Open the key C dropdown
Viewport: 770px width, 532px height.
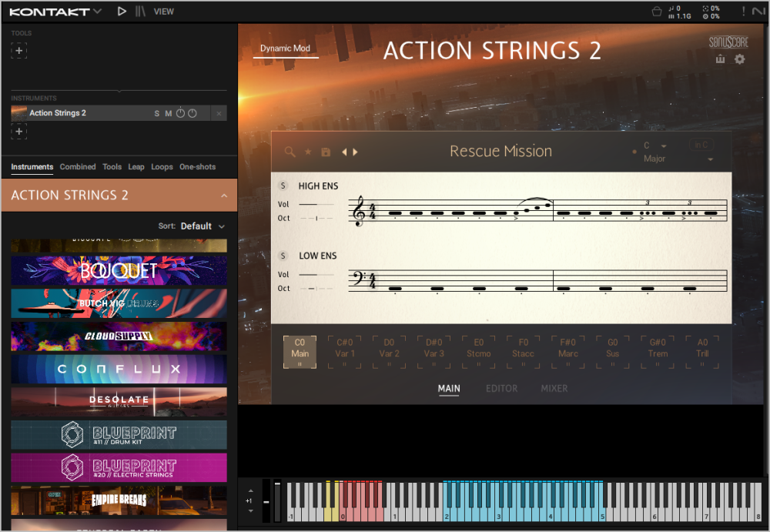tap(655, 146)
